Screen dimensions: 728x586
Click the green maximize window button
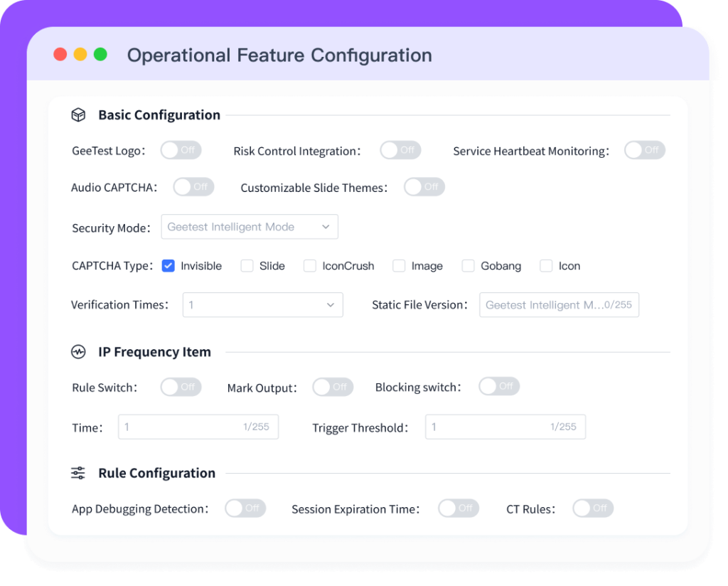click(x=100, y=55)
